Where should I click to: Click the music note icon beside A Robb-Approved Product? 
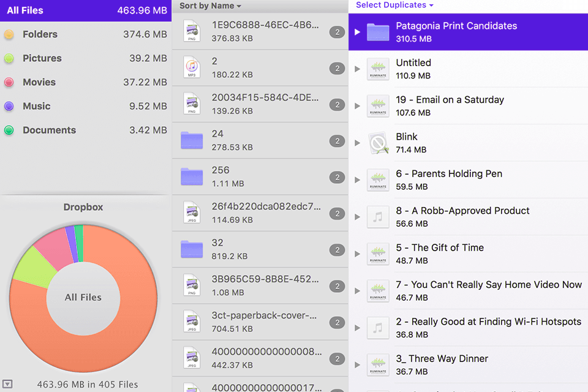[x=378, y=217]
